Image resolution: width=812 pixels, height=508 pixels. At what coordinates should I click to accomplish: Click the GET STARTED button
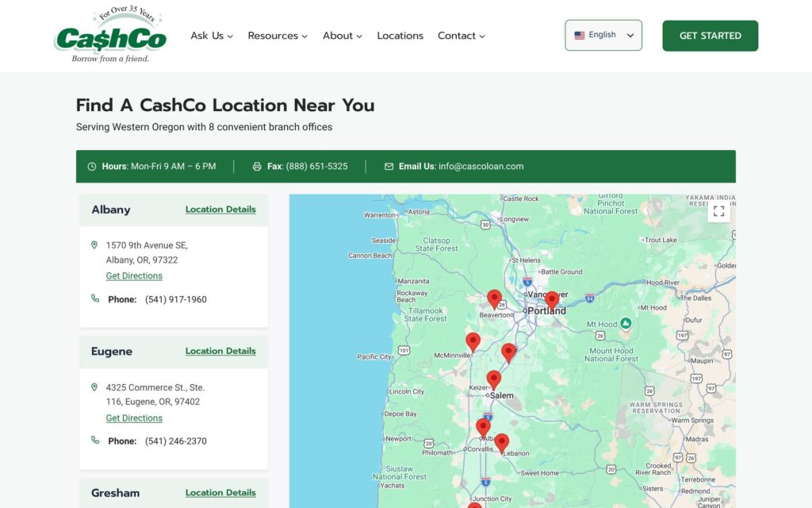(710, 36)
